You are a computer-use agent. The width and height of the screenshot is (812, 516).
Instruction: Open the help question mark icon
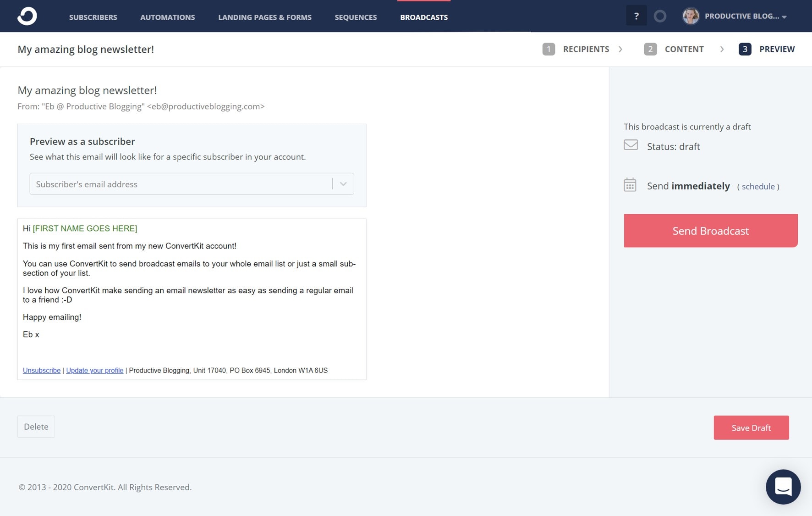click(636, 16)
